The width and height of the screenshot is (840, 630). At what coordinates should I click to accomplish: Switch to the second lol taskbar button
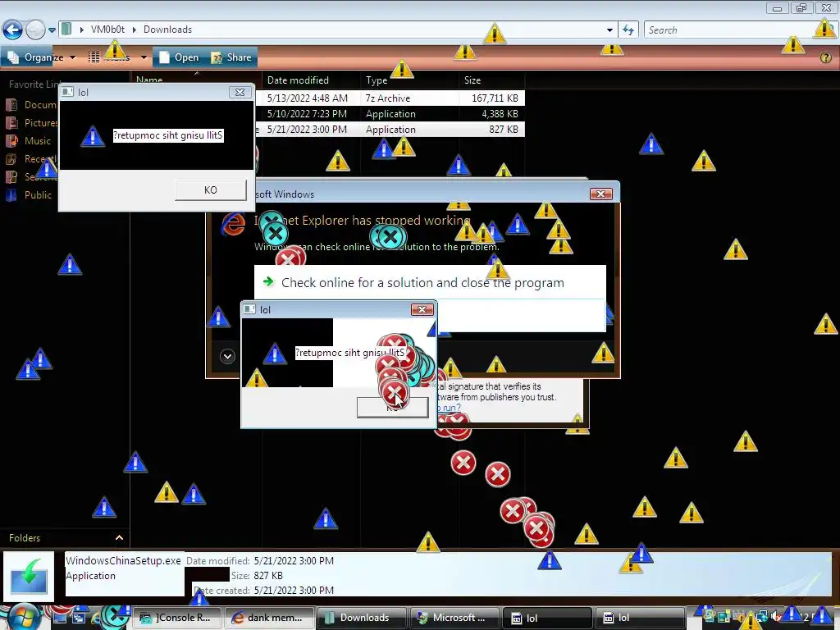coord(639,619)
